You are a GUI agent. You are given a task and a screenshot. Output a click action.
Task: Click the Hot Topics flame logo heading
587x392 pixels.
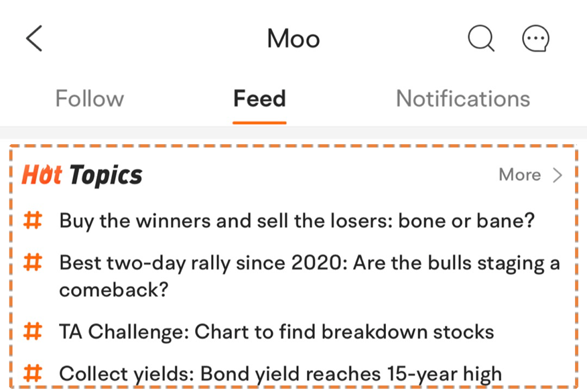tap(82, 175)
